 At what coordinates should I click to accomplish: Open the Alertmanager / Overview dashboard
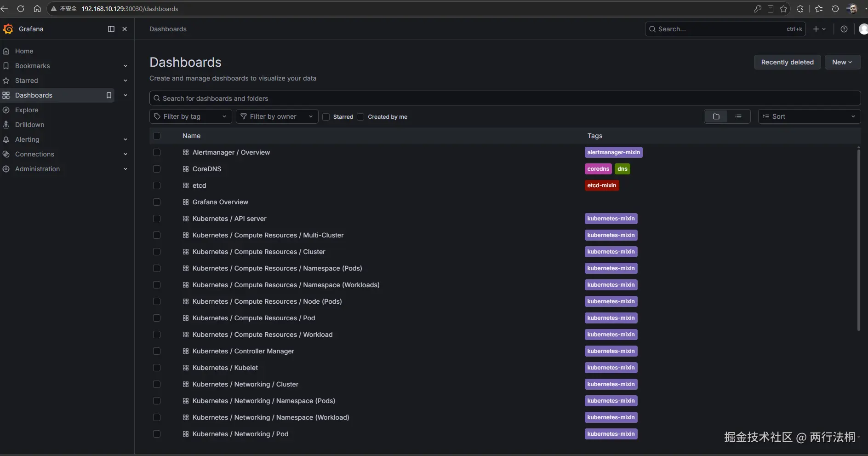pyautogui.click(x=231, y=152)
